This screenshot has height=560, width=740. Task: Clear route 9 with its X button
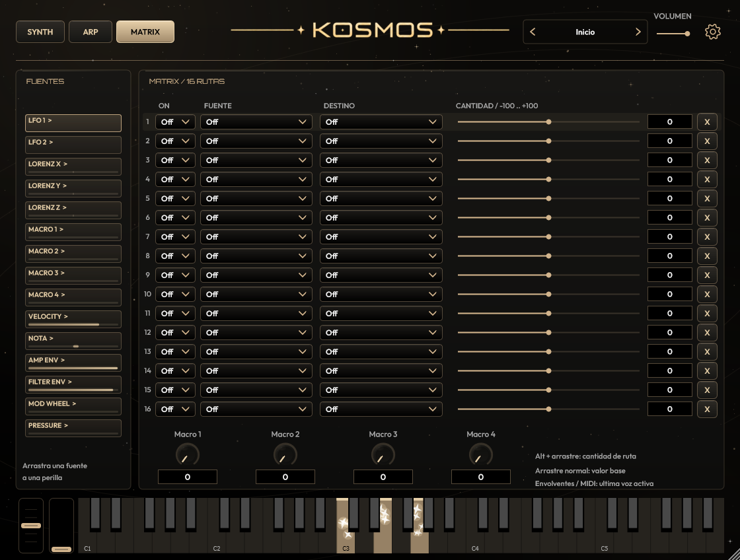[707, 275]
